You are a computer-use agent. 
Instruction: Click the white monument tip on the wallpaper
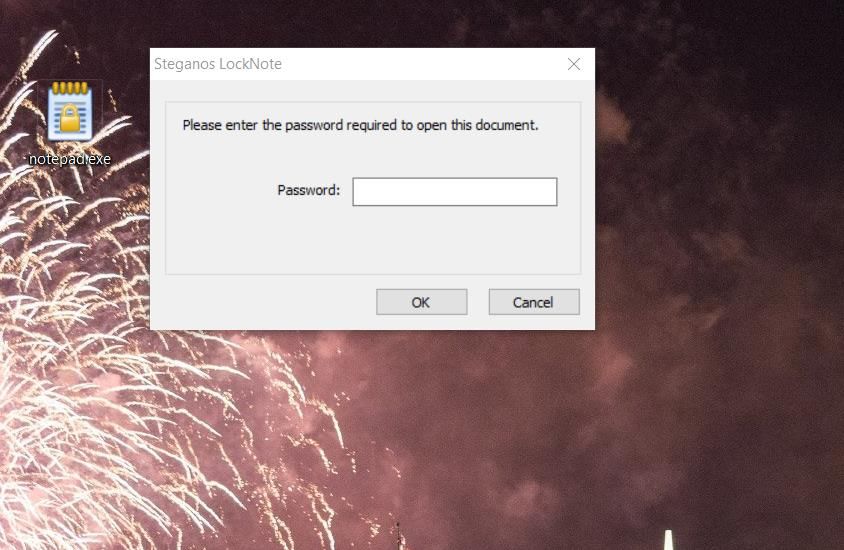click(x=669, y=539)
